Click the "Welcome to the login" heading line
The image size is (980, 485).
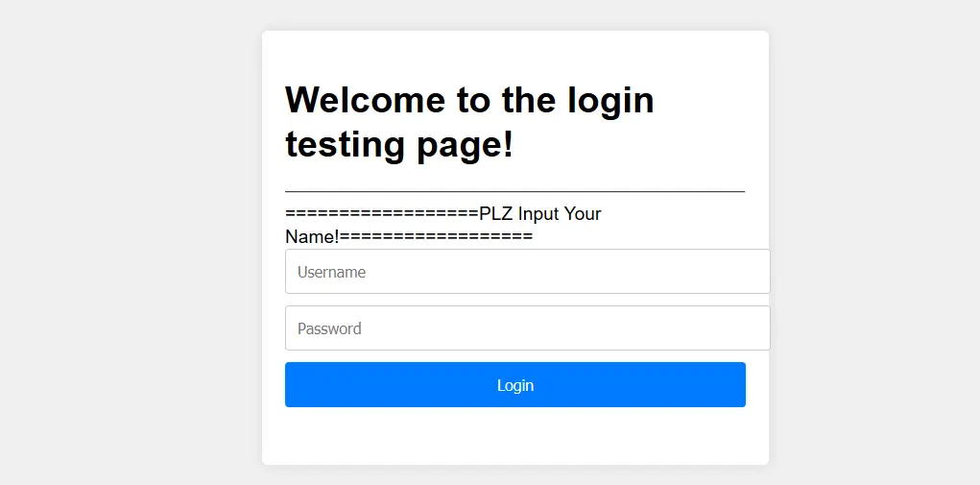(469, 100)
